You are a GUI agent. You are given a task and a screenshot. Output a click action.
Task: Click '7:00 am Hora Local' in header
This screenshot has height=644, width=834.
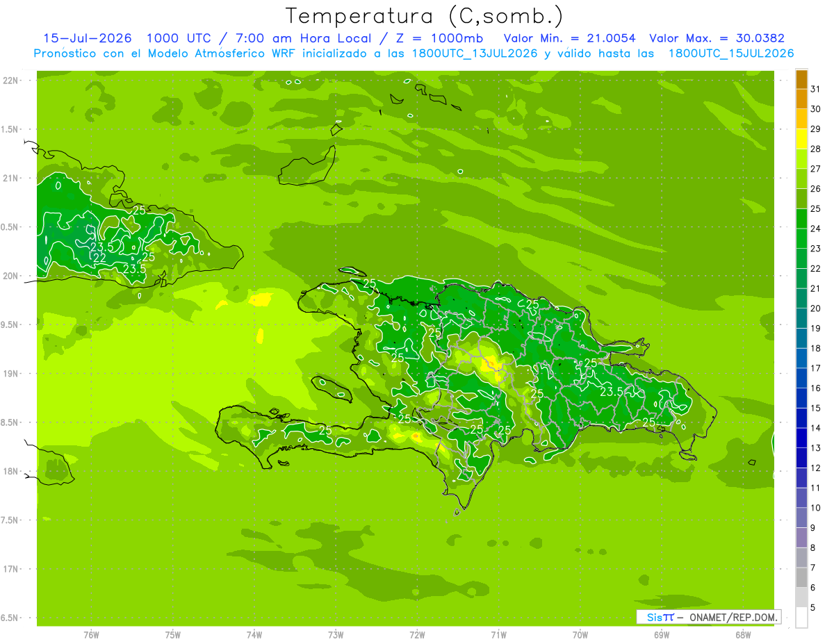304,38
